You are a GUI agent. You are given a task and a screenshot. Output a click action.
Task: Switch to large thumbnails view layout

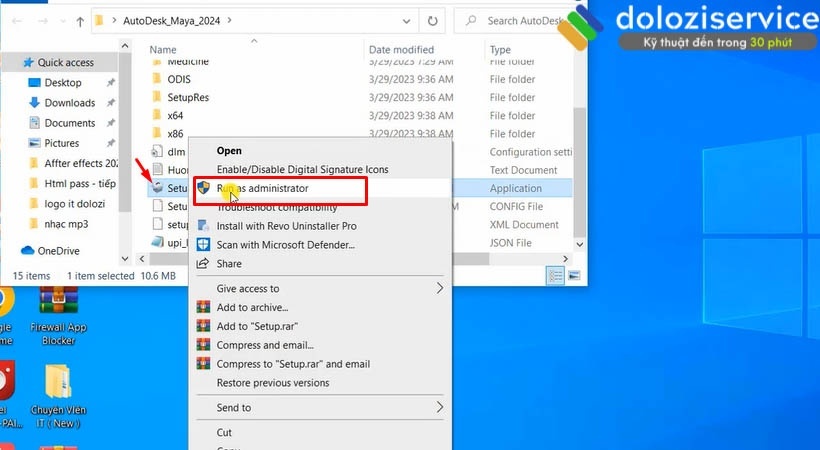tap(574, 276)
